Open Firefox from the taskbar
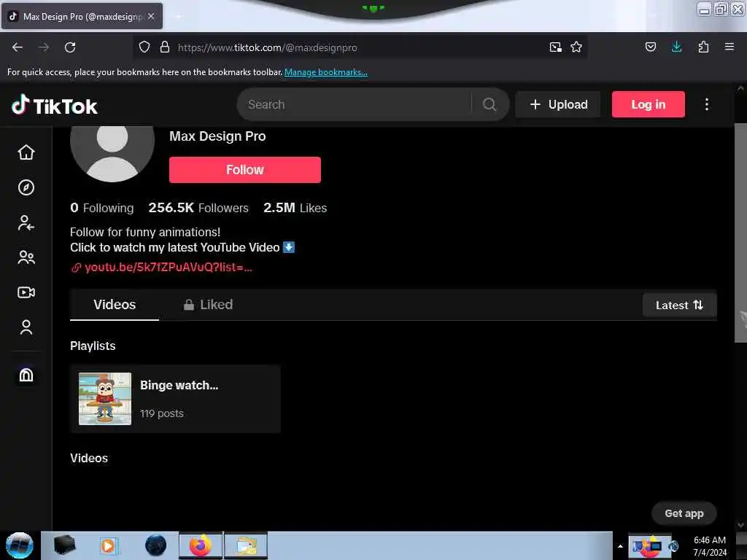Image resolution: width=747 pixels, height=560 pixels. 201,545
